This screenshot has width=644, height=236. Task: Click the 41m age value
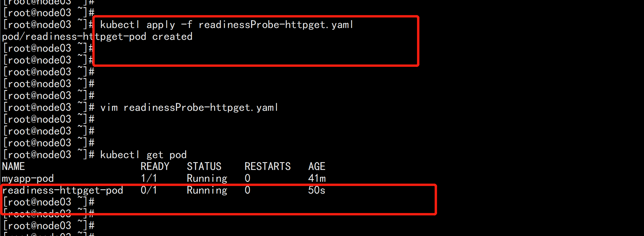tap(317, 179)
